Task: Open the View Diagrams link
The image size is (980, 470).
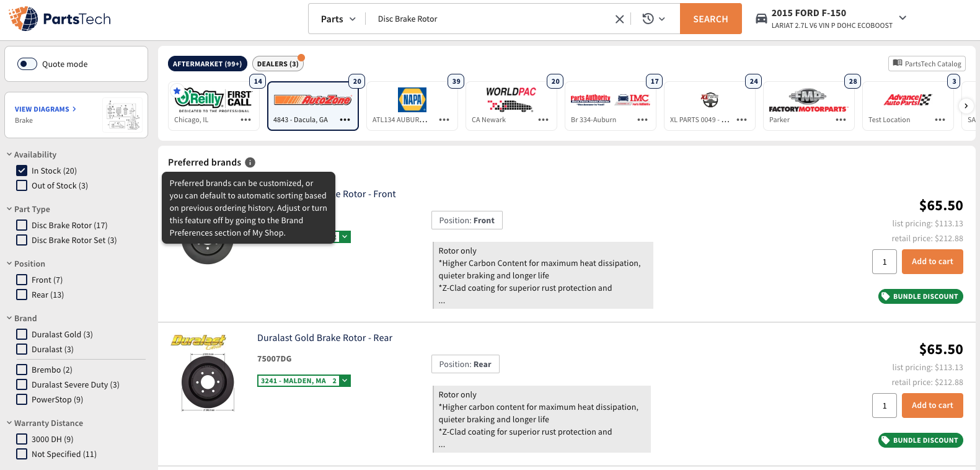Action: click(x=45, y=109)
